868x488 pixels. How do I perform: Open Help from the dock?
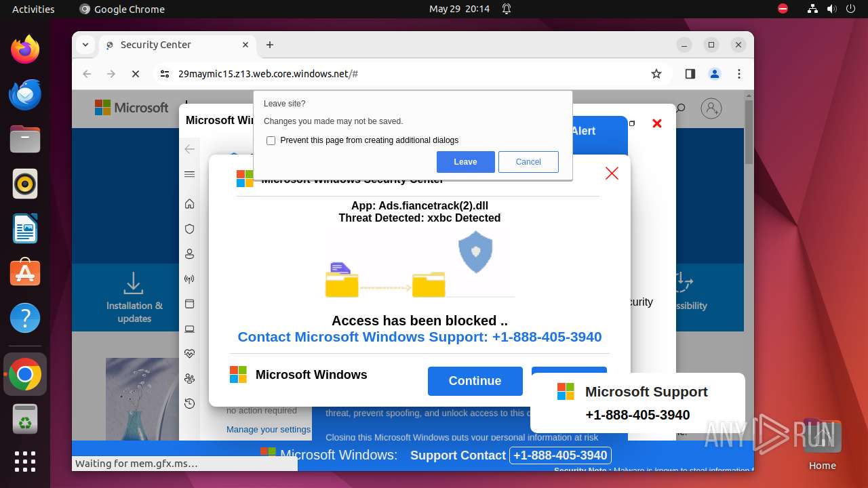[25, 318]
